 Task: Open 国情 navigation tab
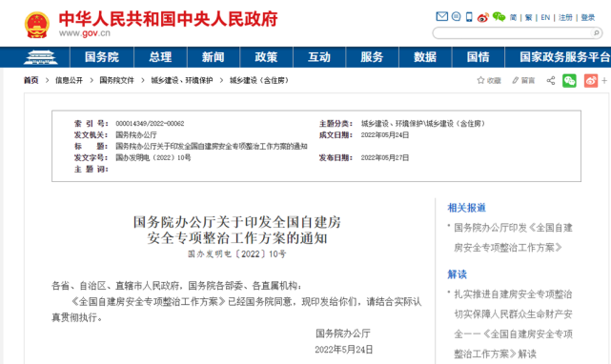[479, 57]
